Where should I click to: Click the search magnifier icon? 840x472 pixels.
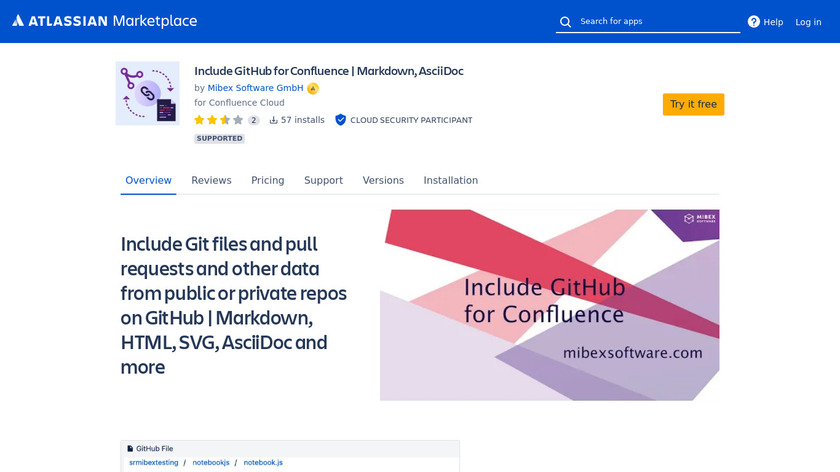[x=565, y=22]
